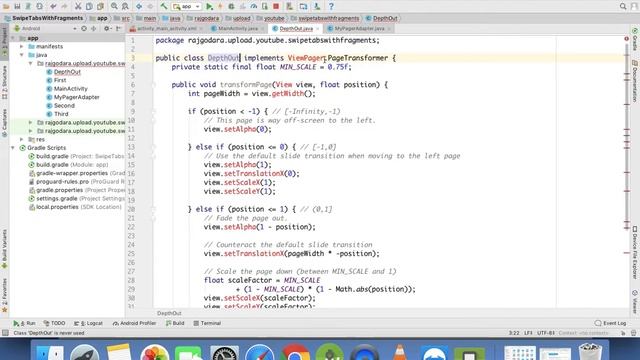Click the scroll from source target icon

[x=84, y=29]
